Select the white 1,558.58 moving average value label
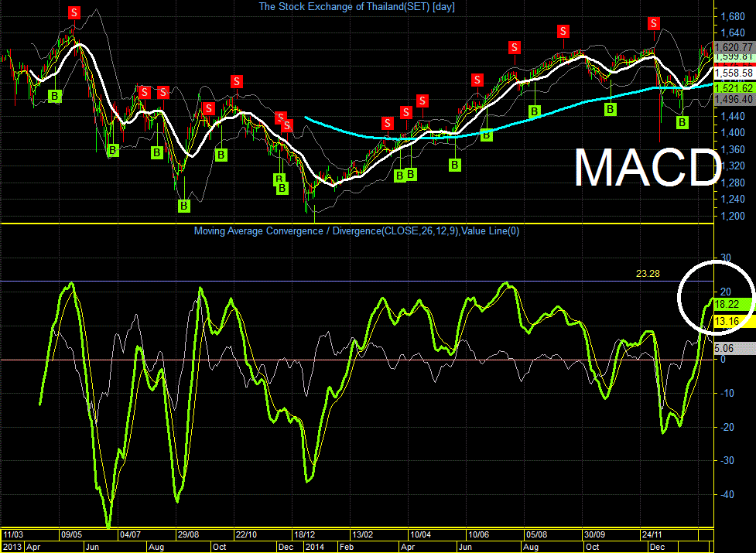The height and width of the screenshot is (553, 756). coord(734,73)
